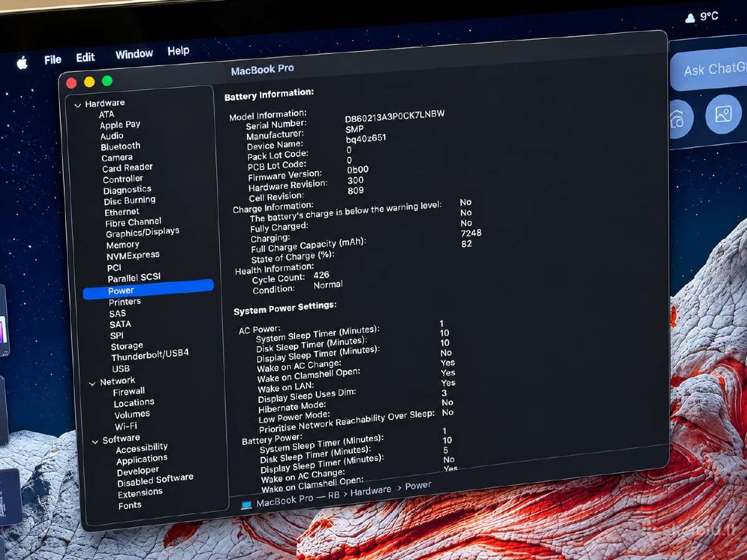The height and width of the screenshot is (560, 747).
Task: Select Printers in the sidebar
Action: pyautogui.click(x=125, y=302)
